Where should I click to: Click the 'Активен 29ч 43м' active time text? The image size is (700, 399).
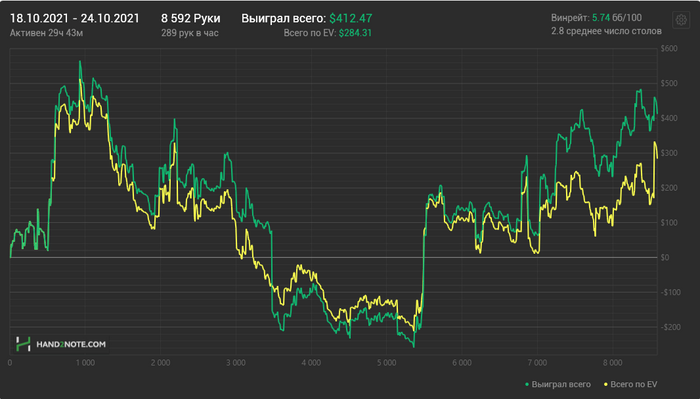tap(46, 33)
